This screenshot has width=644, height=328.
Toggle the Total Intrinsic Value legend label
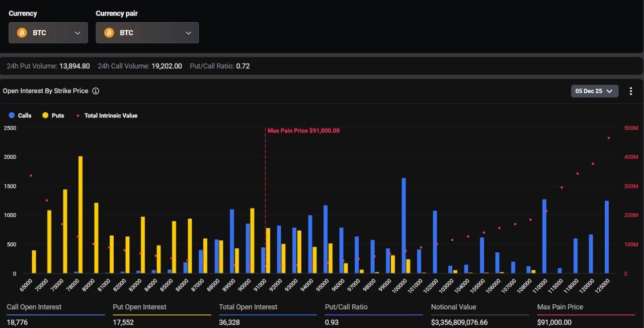click(x=111, y=115)
